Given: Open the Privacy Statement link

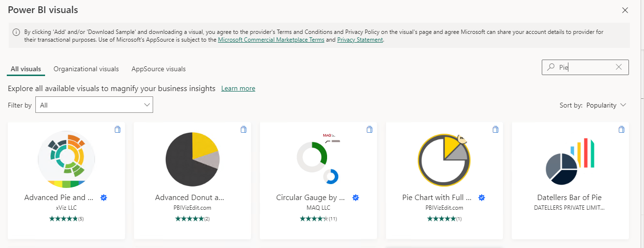Looking at the screenshot, I should [360, 40].
